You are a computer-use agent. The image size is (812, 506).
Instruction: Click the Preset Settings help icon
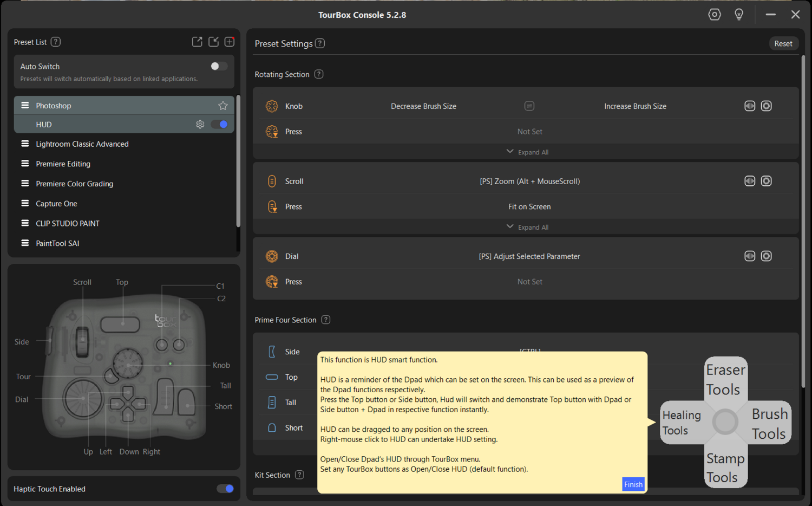pos(320,43)
